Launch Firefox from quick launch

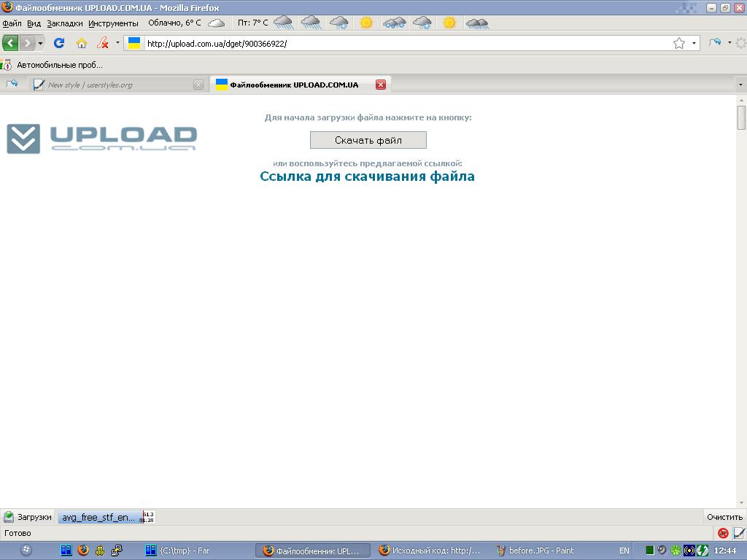(x=83, y=551)
